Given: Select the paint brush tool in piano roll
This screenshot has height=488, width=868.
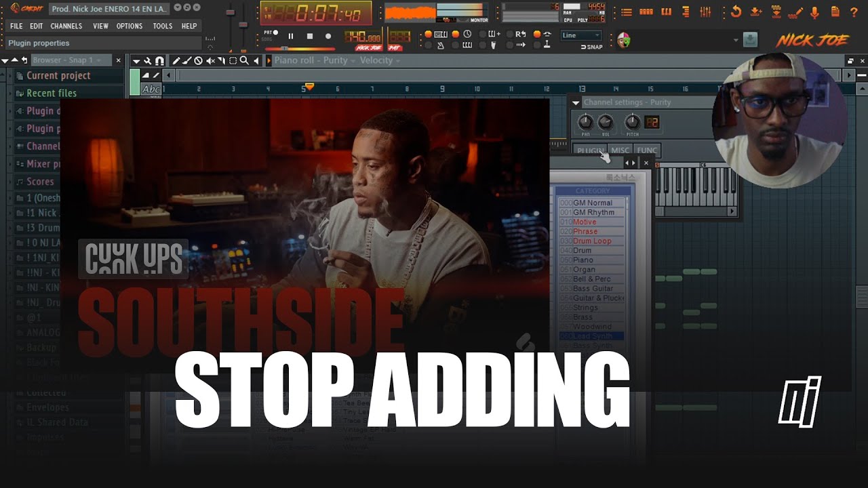Looking at the screenshot, I should [186, 61].
